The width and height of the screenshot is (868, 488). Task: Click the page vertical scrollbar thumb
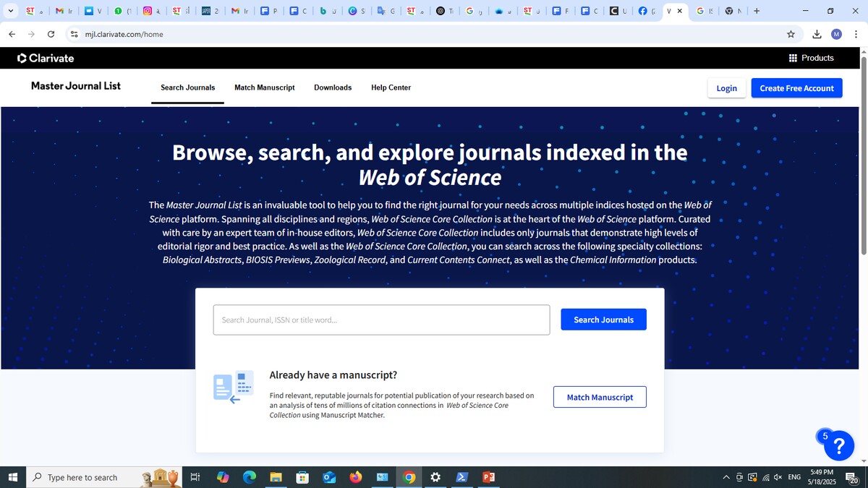[863, 155]
